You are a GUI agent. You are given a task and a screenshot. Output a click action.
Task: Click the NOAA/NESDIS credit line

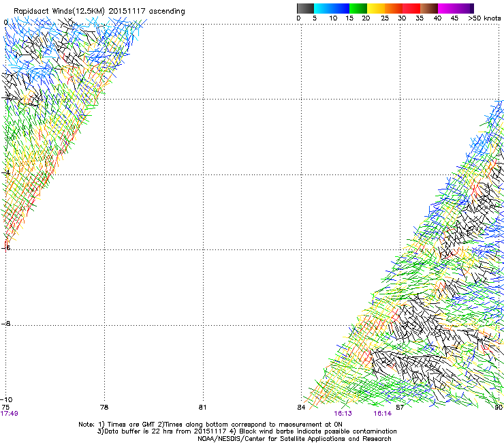tap(294, 439)
